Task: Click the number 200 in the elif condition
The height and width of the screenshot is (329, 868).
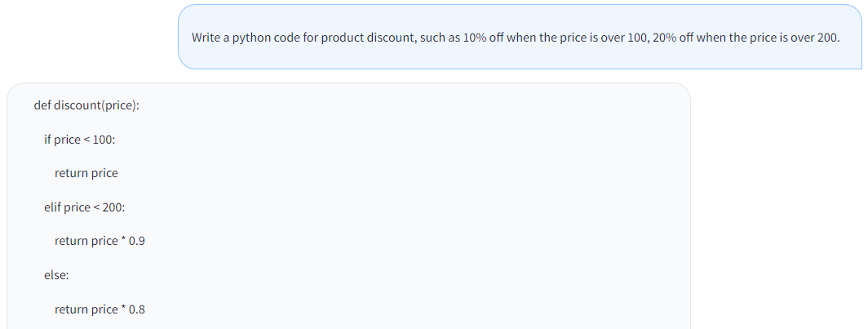Action: pyautogui.click(x=113, y=207)
